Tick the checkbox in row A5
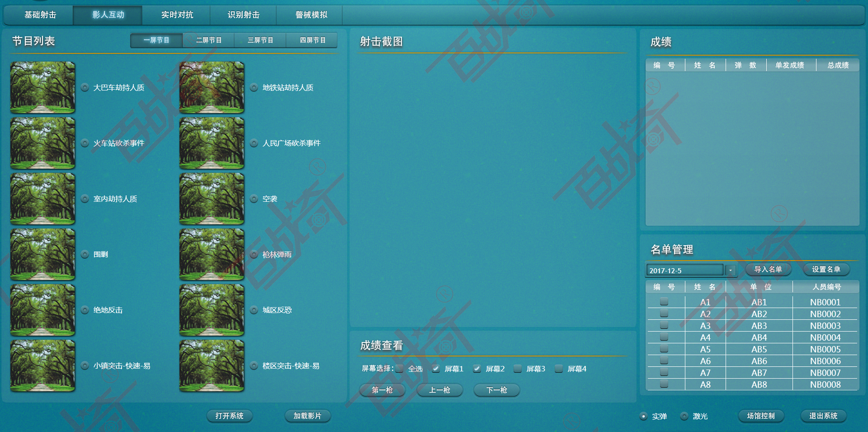The image size is (868, 432). 664,348
